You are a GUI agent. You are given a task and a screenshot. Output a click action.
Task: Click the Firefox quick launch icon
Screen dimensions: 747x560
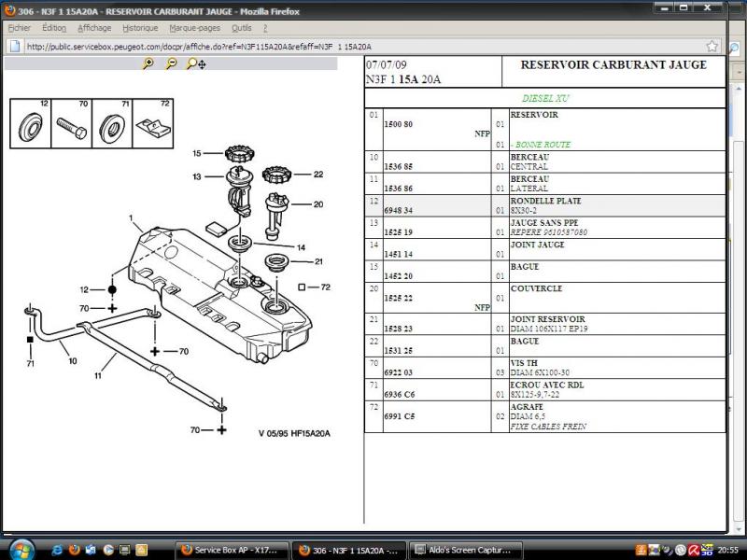tap(75, 550)
